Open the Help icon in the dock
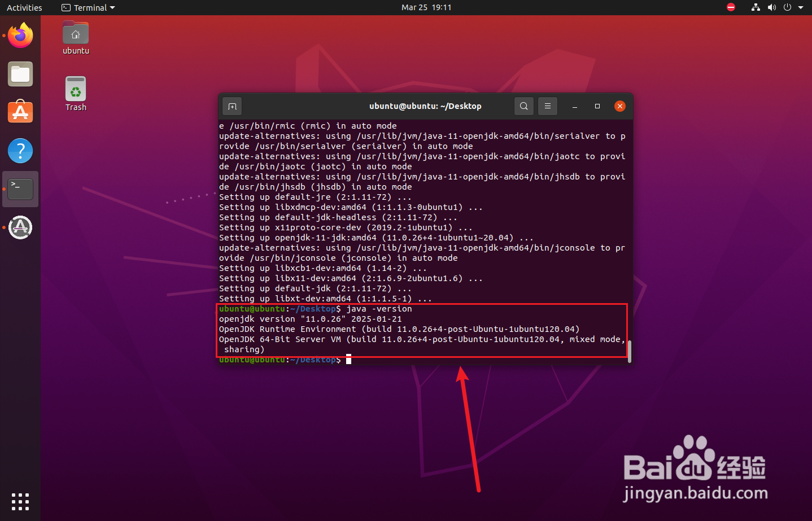812x521 pixels. (x=20, y=151)
